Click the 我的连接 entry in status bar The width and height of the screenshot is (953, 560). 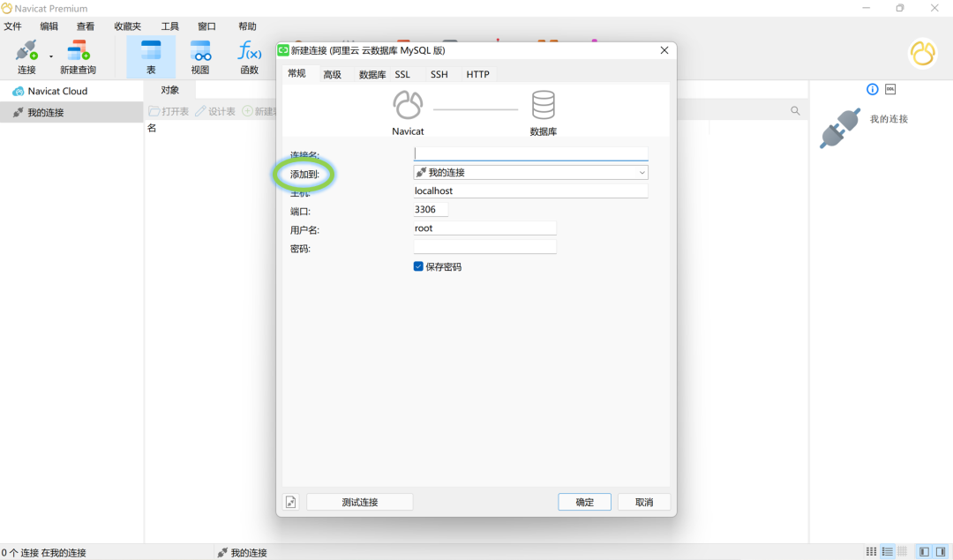click(x=242, y=552)
